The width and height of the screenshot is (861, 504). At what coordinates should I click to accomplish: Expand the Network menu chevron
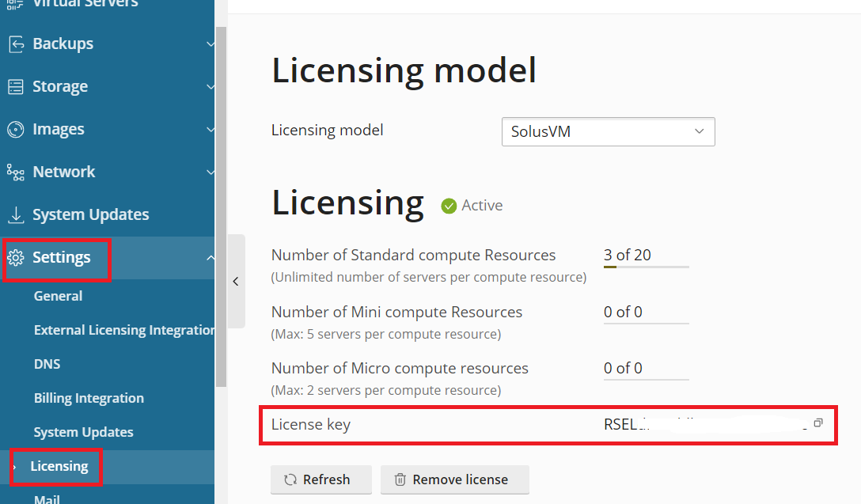coord(210,172)
